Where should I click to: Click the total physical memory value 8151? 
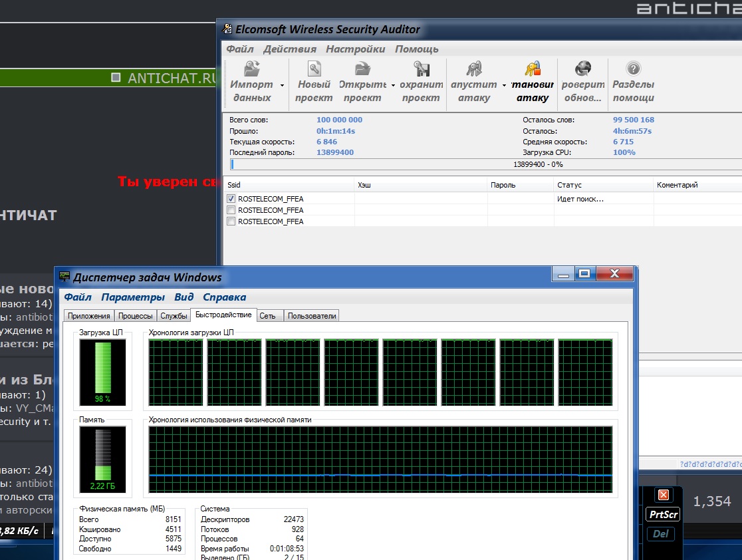pyautogui.click(x=173, y=519)
